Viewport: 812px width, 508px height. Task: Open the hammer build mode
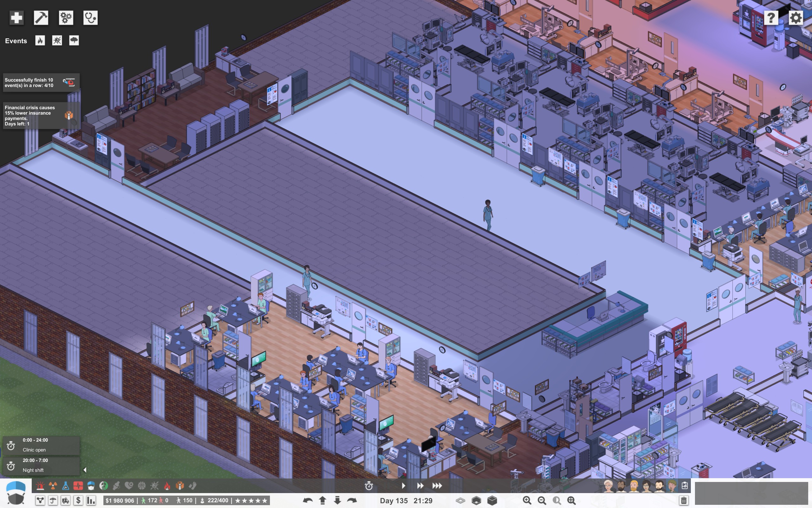click(41, 18)
